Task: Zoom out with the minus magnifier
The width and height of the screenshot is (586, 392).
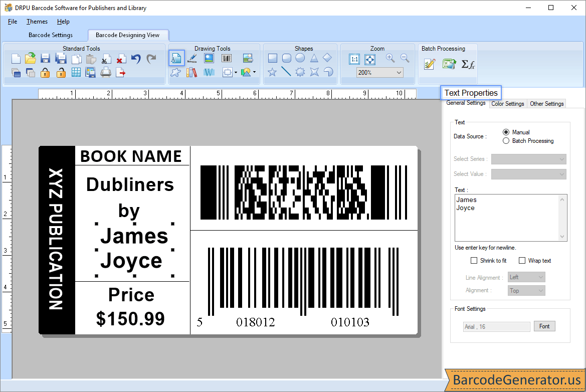Action: 405,58
